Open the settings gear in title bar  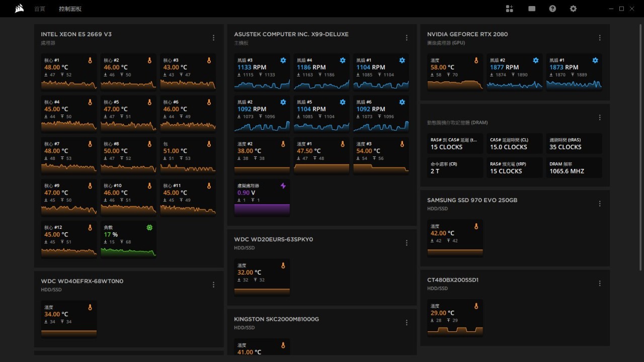(x=573, y=9)
